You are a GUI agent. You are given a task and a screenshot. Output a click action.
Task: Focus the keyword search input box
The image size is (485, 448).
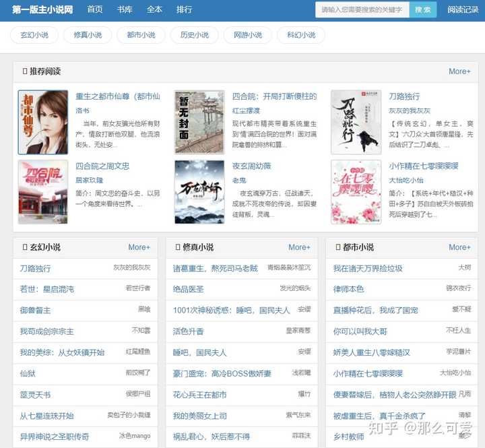pos(362,9)
